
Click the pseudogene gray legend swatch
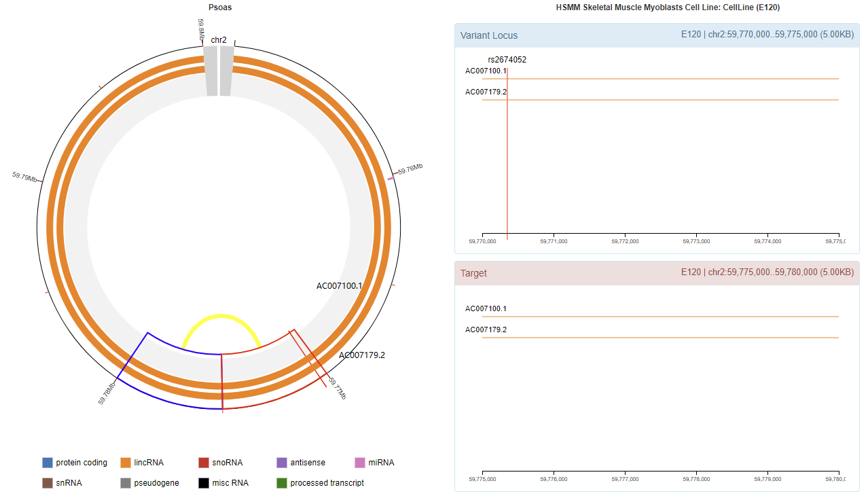[x=126, y=483]
